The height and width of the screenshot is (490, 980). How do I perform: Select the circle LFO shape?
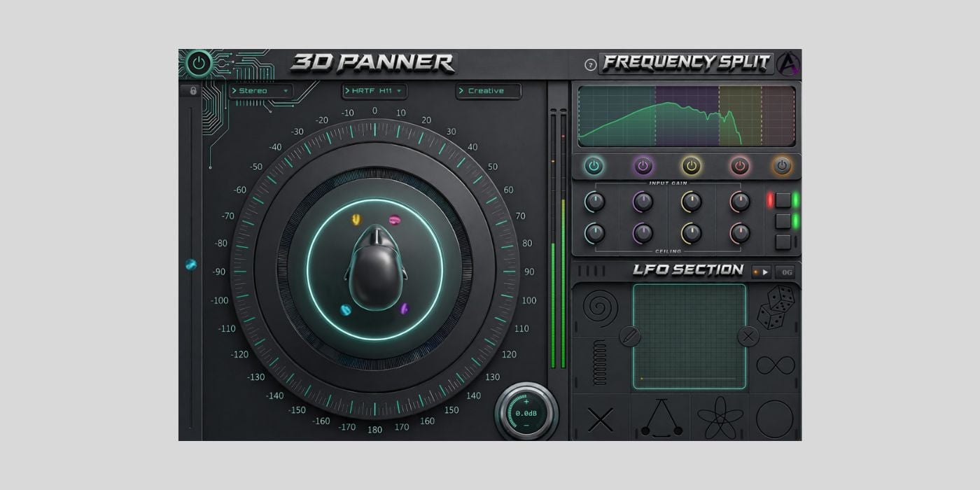[x=775, y=419]
